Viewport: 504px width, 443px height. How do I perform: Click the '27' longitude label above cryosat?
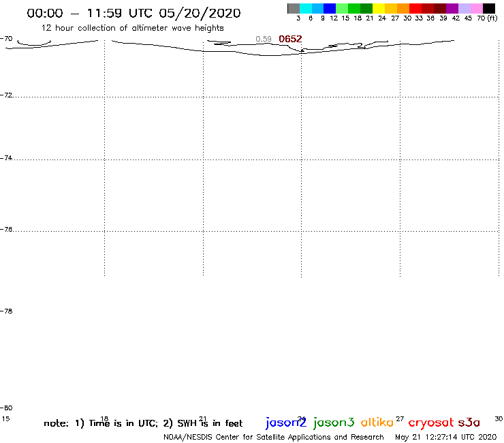tap(400, 419)
